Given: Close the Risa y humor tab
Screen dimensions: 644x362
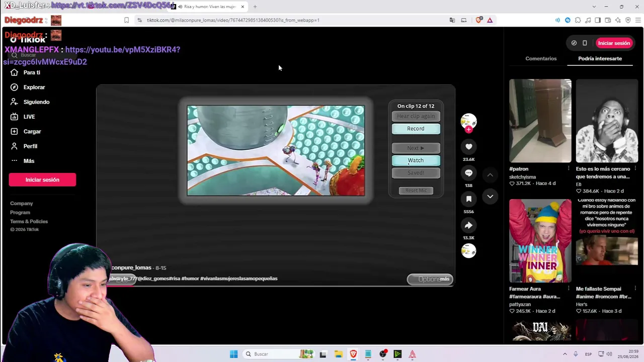Looking at the screenshot, I should pos(243,7).
